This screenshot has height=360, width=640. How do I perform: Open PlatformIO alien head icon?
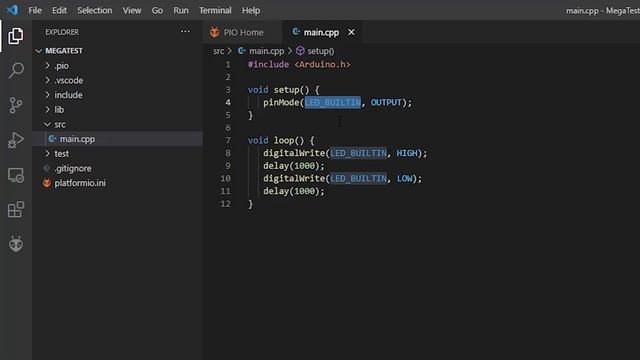click(x=16, y=244)
